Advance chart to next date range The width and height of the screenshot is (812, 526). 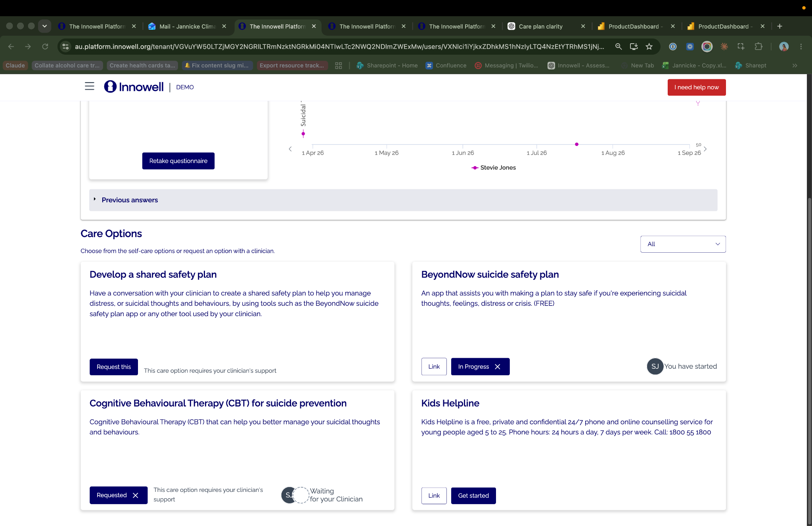coord(705,149)
